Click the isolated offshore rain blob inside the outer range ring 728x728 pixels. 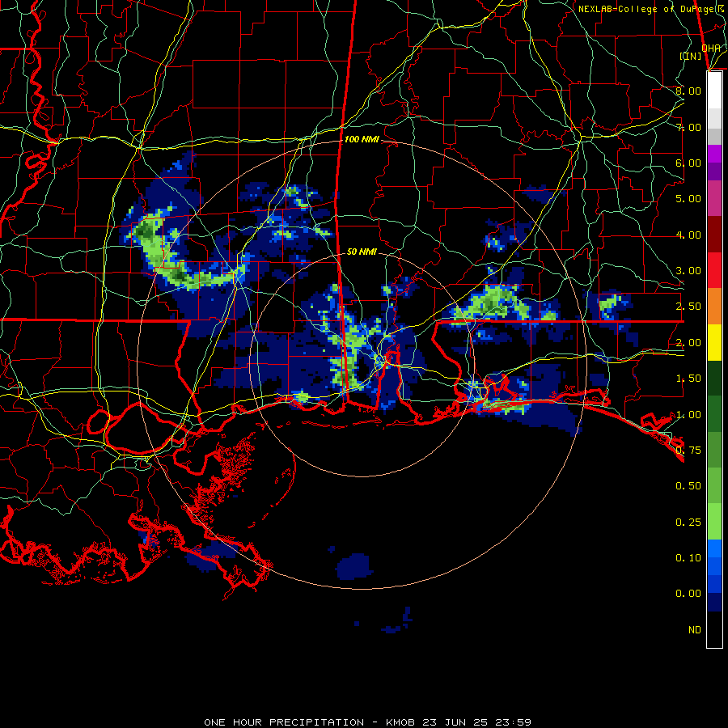coord(355,566)
